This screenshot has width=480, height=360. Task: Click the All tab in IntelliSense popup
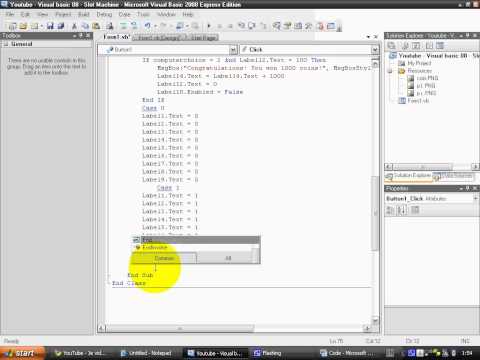(x=228, y=258)
